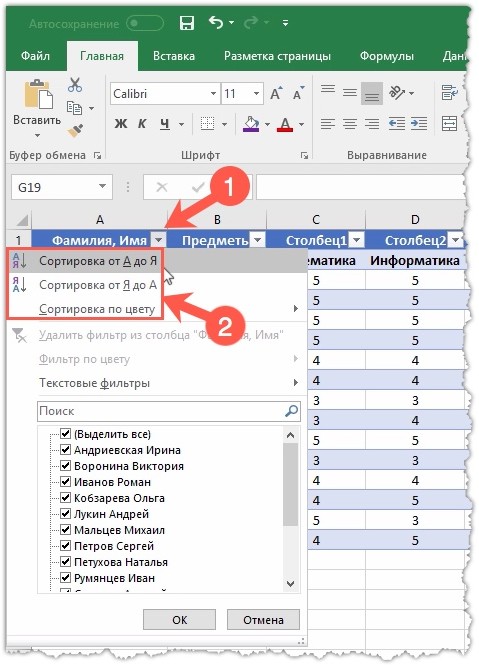The width and height of the screenshot is (479, 666).
Task: Click the red font color swatch
Action: tap(285, 124)
